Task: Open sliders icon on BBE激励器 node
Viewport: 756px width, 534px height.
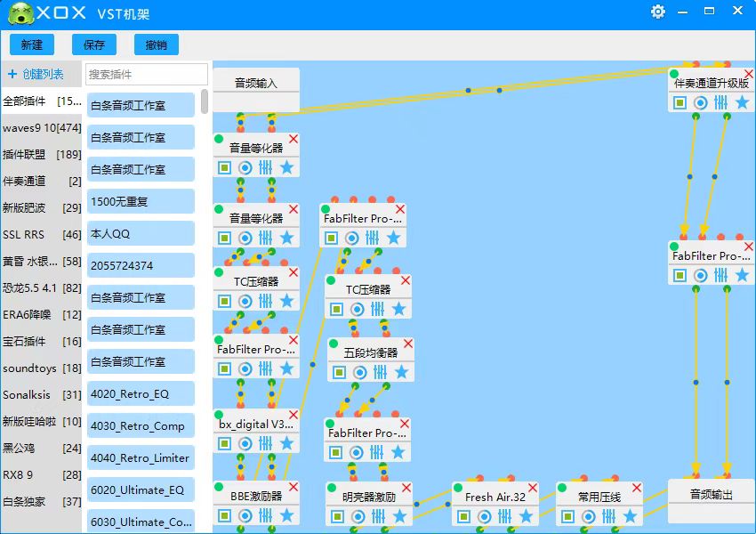Action: click(266, 515)
